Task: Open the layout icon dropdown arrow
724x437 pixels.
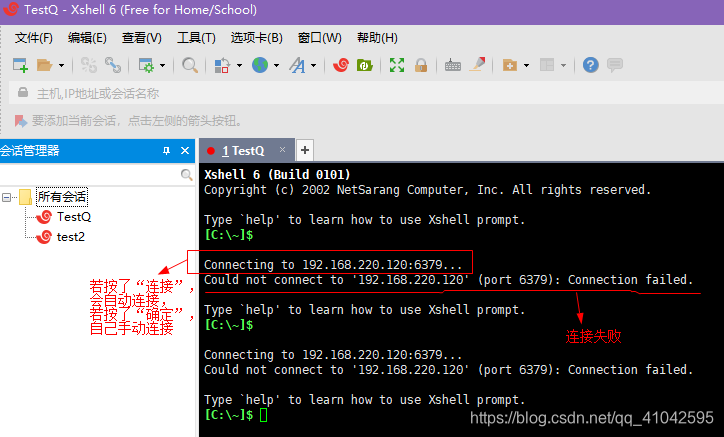Action: pos(563,66)
